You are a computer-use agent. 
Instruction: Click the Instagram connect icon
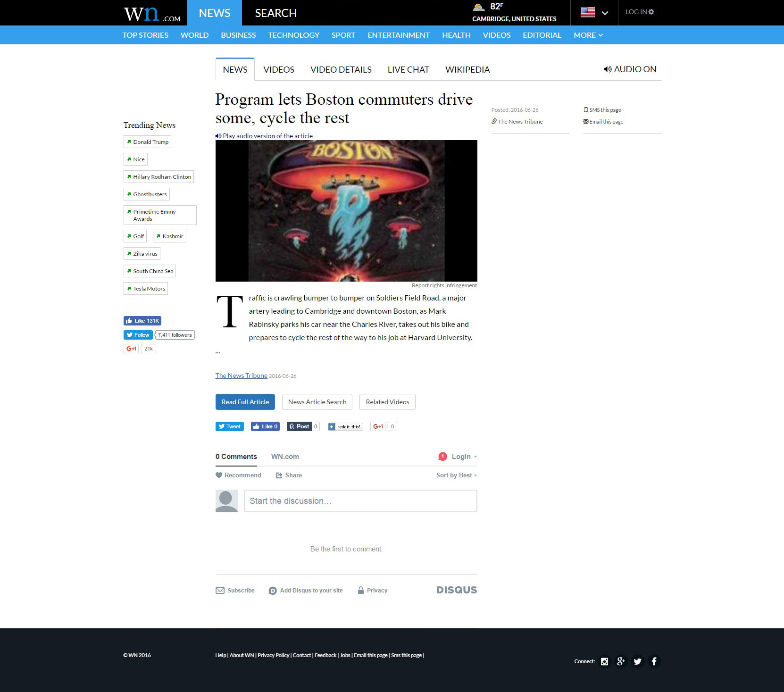point(604,661)
